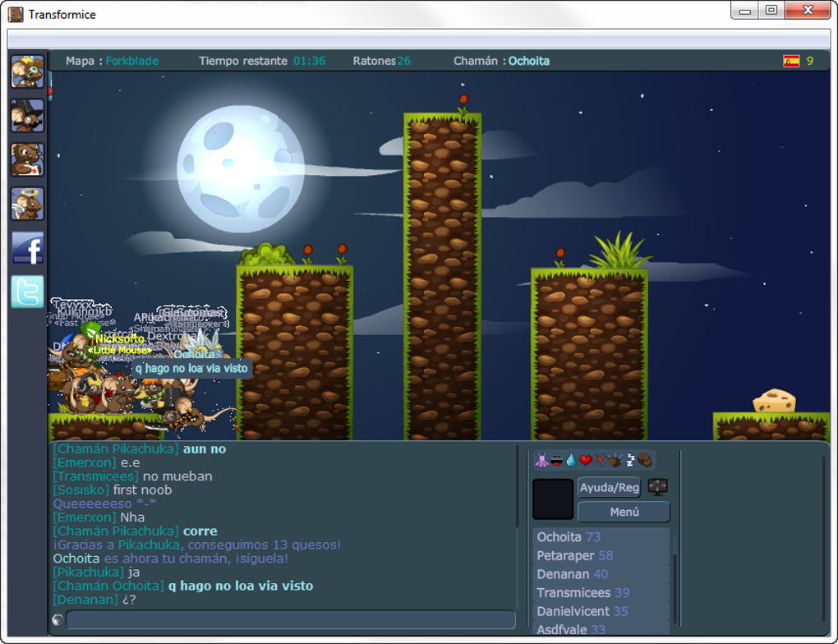838x644 pixels.
Task: Use the teardrop cry emote
Action: pyautogui.click(x=571, y=460)
